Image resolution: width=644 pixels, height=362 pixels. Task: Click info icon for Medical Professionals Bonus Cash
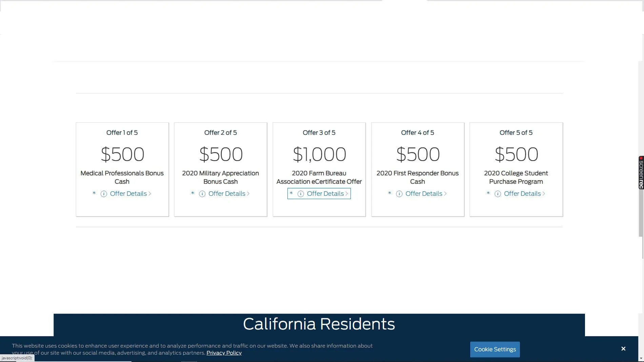tap(104, 194)
